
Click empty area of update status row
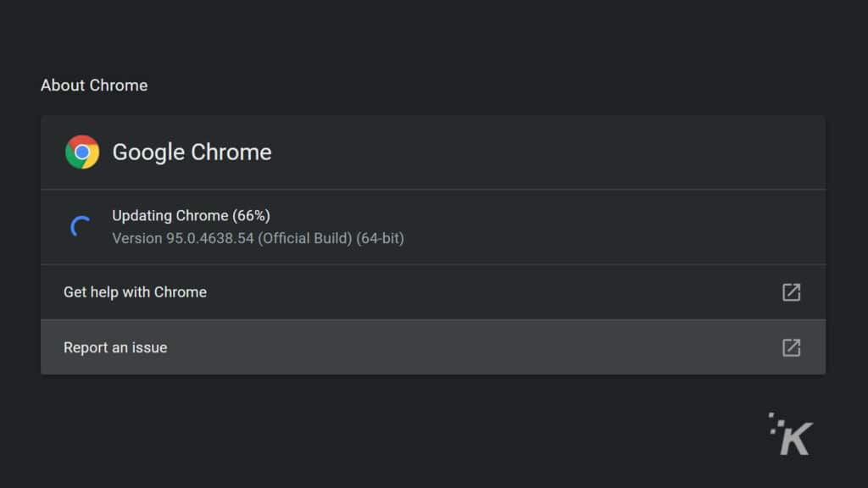coord(609,227)
